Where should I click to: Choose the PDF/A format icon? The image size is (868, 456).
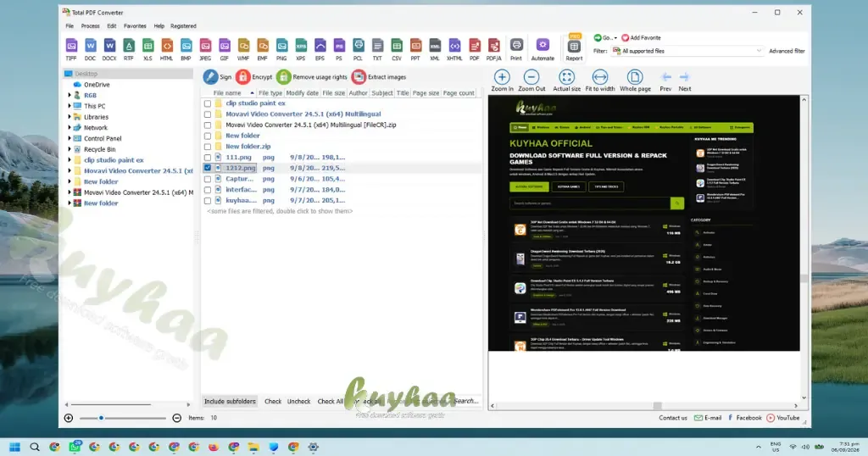click(x=494, y=46)
